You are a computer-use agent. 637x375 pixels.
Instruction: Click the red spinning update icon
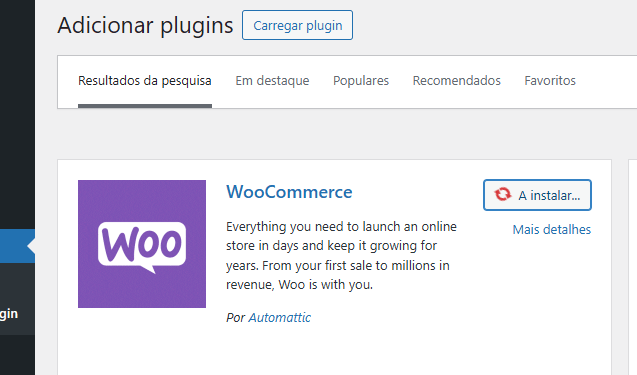click(503, 194)
